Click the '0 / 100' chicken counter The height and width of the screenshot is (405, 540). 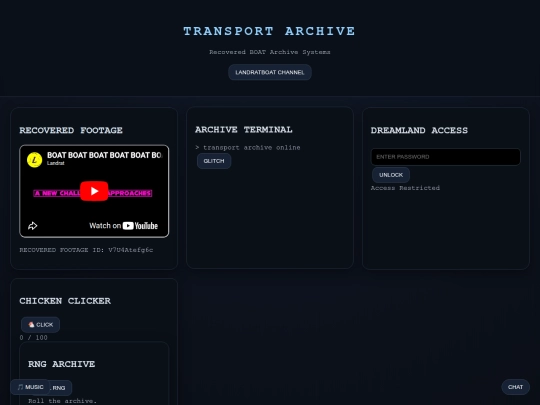click(x=33, y=338)
